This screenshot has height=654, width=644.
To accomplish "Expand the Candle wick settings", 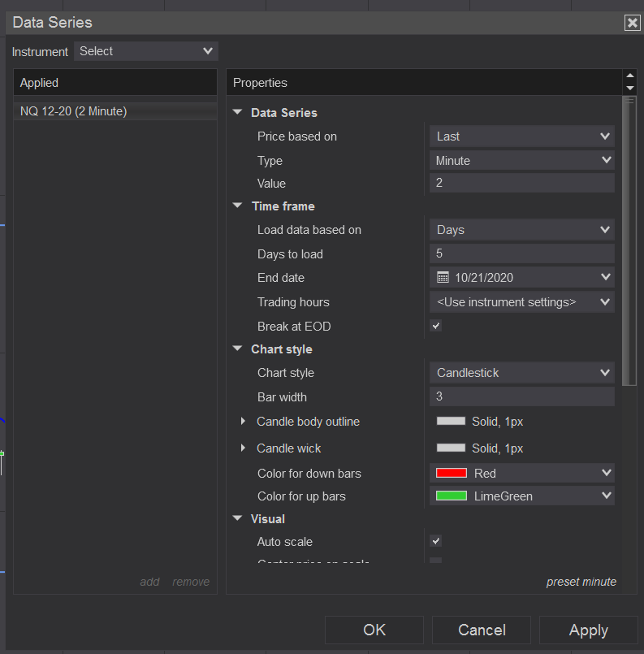I will 243,448.
